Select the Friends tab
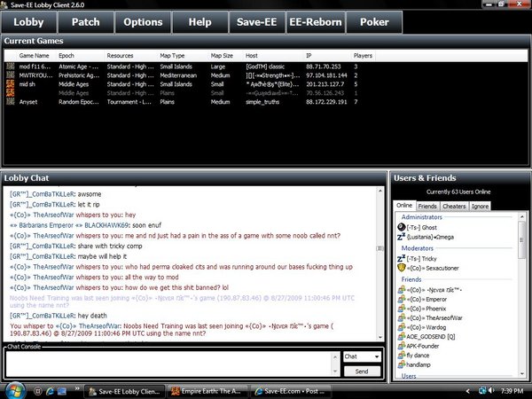This screenshot has width=532, height=399. 428,206
